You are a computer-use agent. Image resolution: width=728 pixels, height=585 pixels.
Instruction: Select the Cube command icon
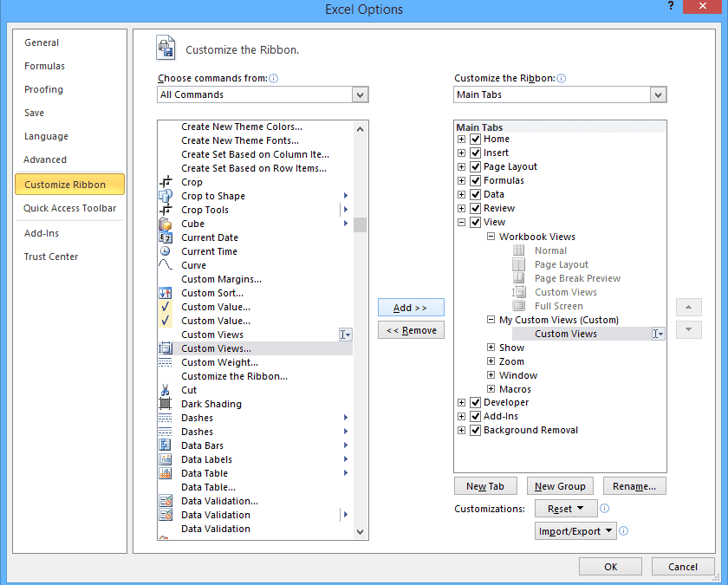(166, 224)
